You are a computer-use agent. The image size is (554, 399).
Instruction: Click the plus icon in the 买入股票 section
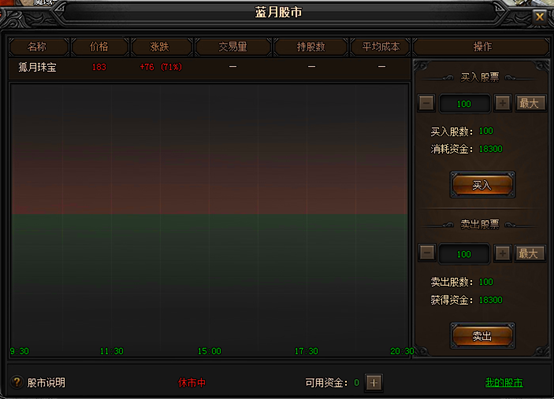[x=502, y=104]
